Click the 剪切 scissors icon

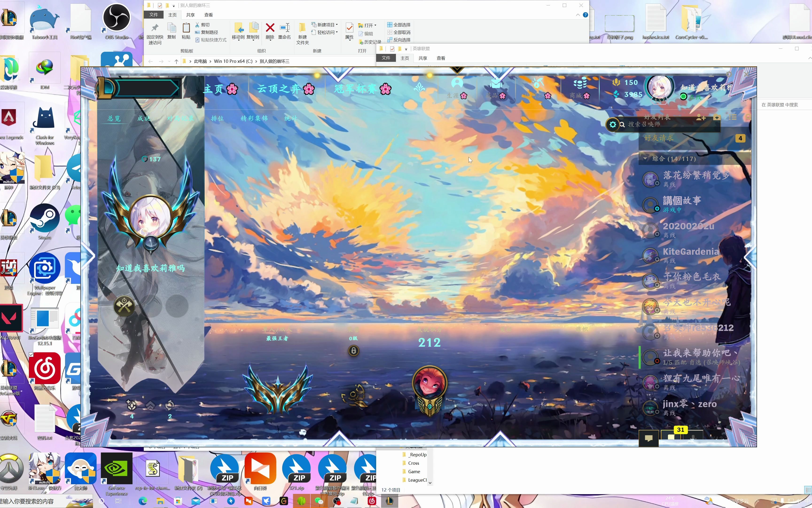click(x=197, y=25)
